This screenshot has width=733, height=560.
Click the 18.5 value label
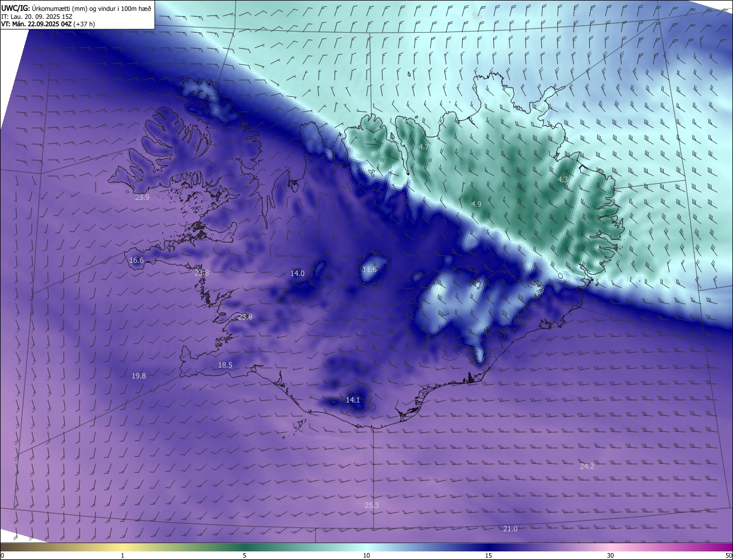(x=225, y=365)
